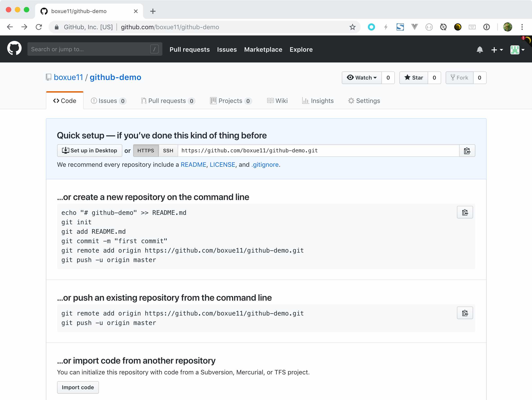
Task: Open the repository Settings tab
Action: pos(364,101)
